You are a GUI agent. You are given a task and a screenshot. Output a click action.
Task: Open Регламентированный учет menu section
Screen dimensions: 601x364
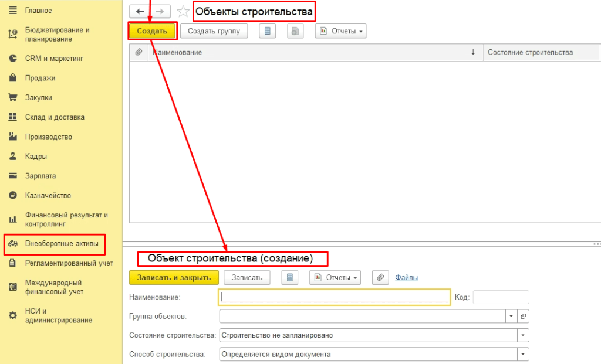69,263
